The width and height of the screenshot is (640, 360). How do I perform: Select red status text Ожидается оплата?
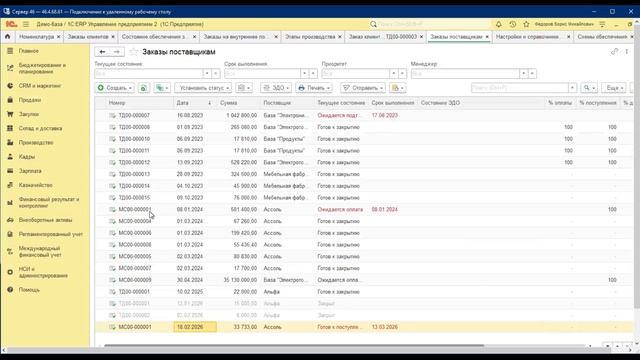(x=340, y=209)
